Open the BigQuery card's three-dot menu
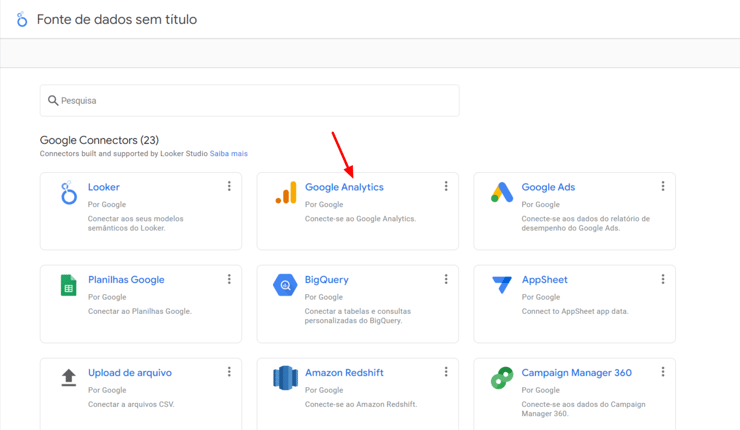 (x=446, y=279)
